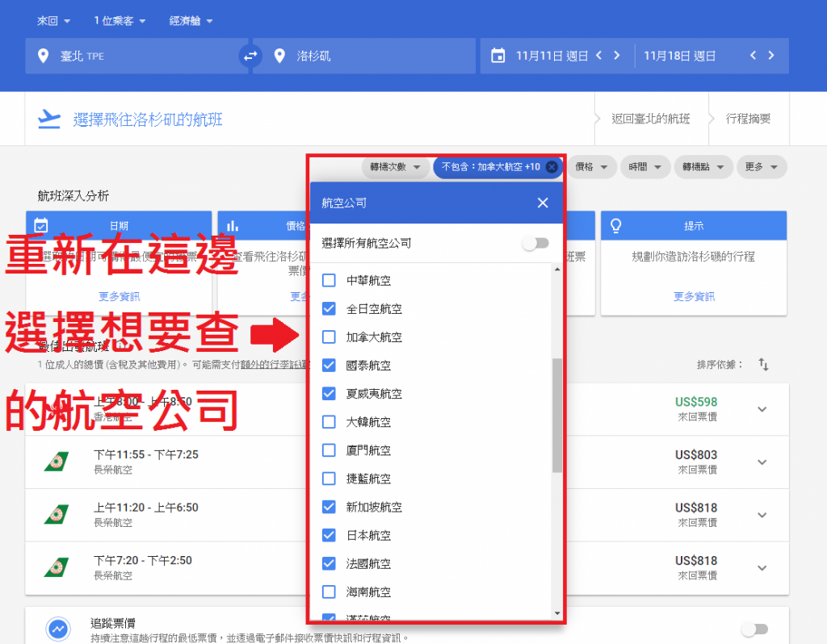Uncheck the 日本航空 checkbox

click(x=329, y=535)
